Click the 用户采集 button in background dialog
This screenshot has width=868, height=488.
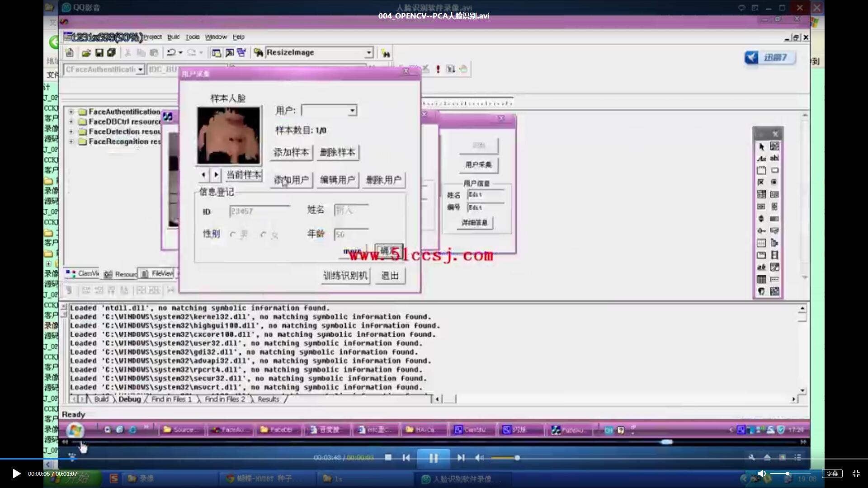pyautogui.click(x=478, y=165)
